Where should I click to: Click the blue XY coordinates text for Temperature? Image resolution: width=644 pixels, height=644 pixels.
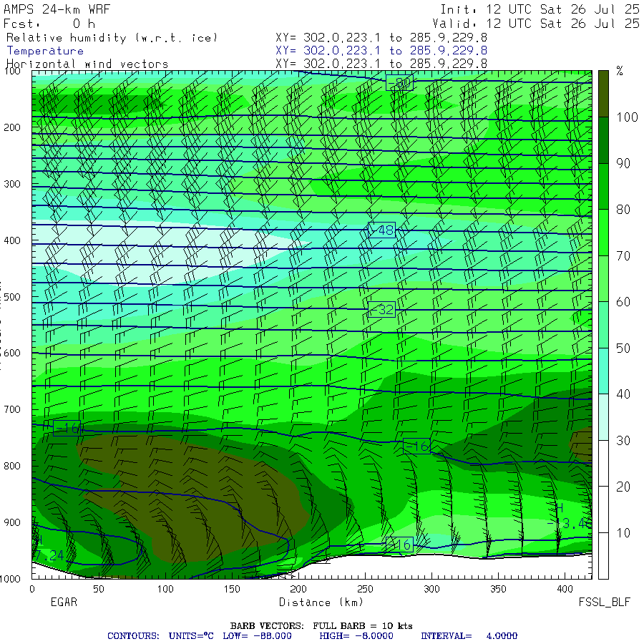point(381,51)
